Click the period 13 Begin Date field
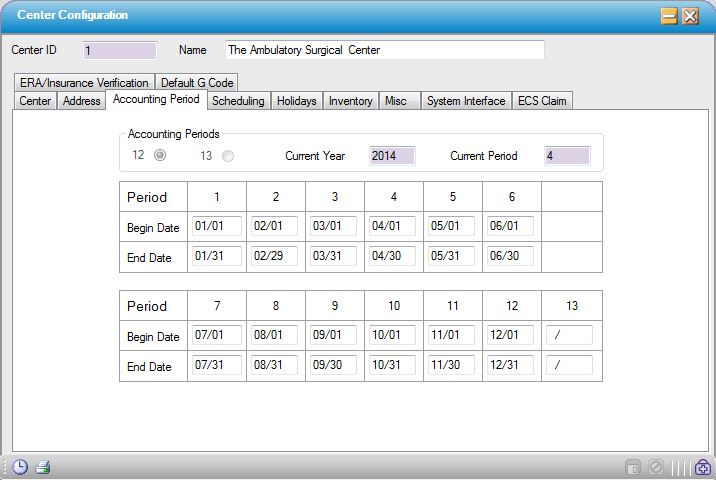This screenshot has width=716, height=480. [570, 336]
